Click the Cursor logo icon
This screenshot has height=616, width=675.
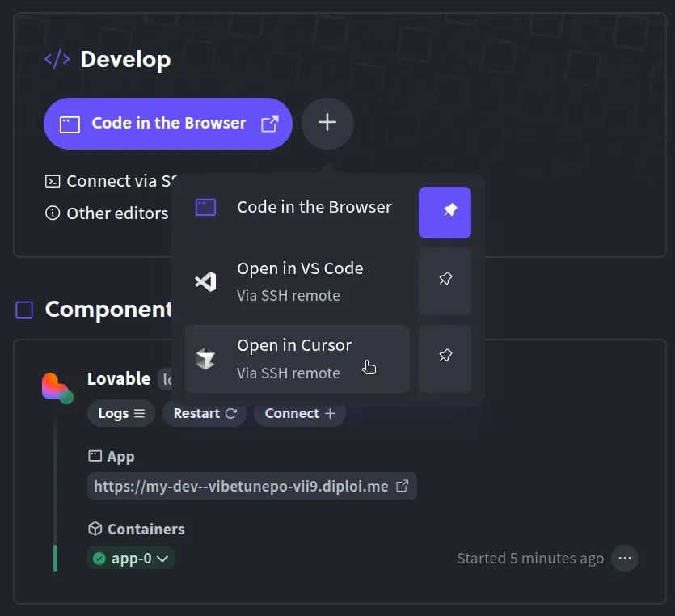pos(205,359)
